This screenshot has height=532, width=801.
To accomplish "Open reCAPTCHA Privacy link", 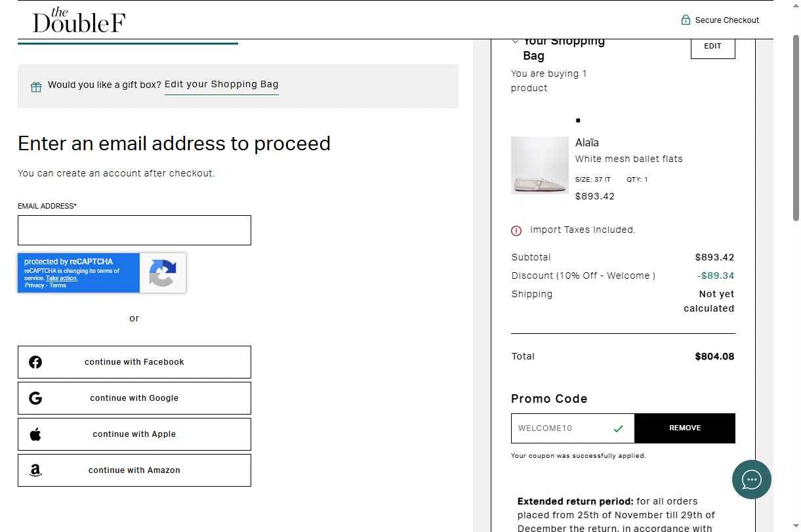I will click(x=34, y=285).
